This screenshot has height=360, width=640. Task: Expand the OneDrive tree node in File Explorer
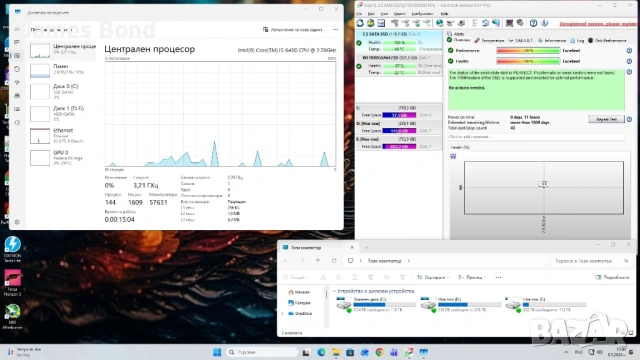pyautogui.click(x=282, y=313)
